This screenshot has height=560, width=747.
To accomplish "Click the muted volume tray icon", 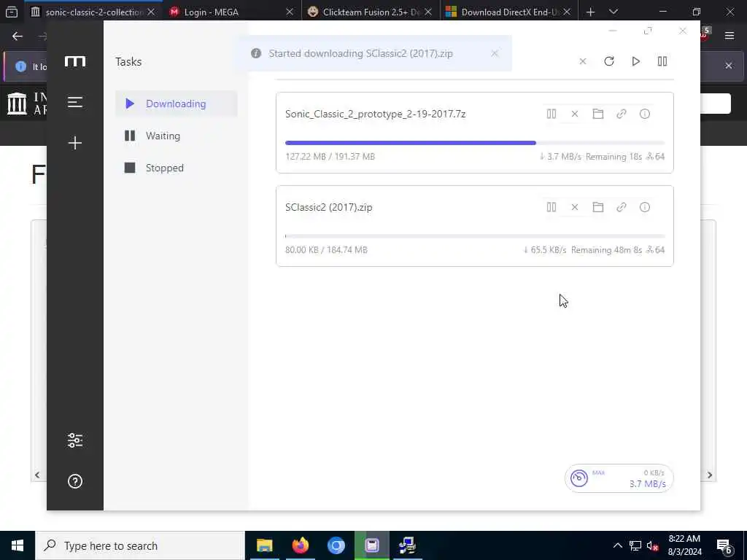I will tap(653, 545).
